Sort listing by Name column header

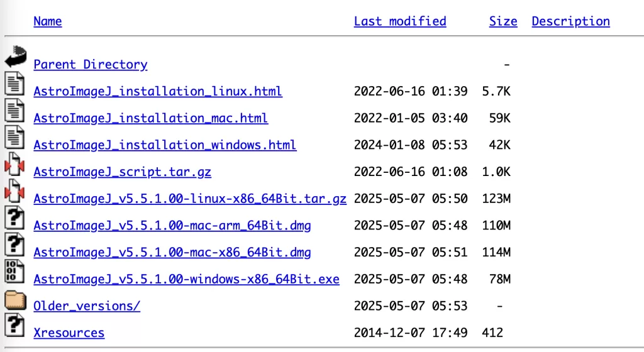48,21
